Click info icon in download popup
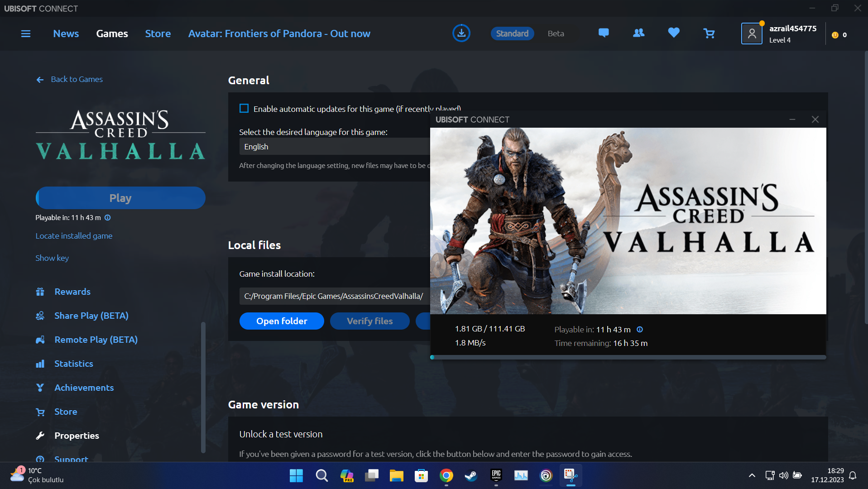 click(x=640, y=330)
